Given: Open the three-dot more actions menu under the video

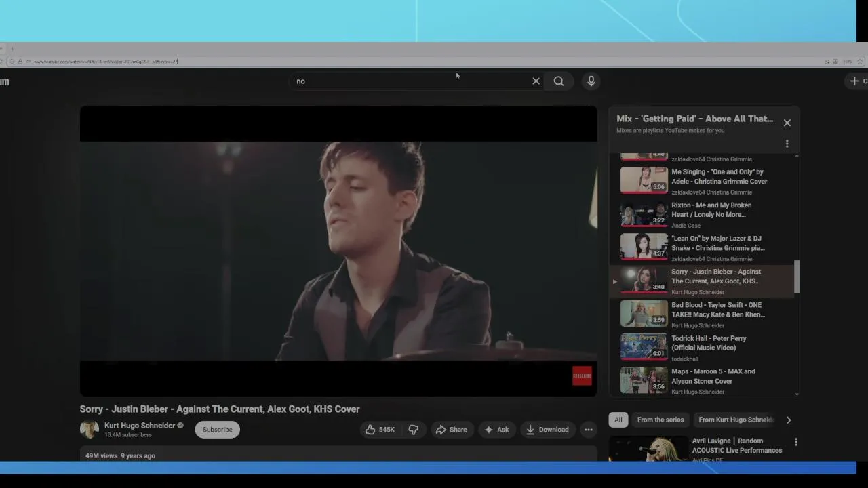Looking at the screenshot, I should (589, 430).
